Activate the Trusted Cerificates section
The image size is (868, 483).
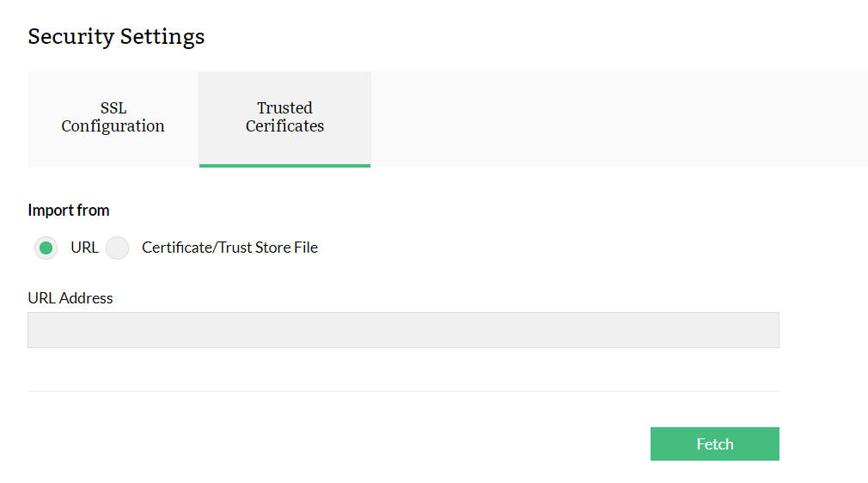coord(284,118)
